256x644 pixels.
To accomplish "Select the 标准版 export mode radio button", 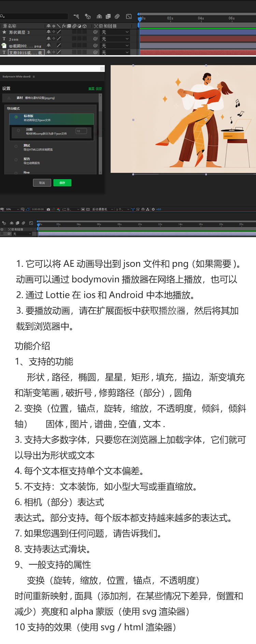I will click(x=16, y=117).
